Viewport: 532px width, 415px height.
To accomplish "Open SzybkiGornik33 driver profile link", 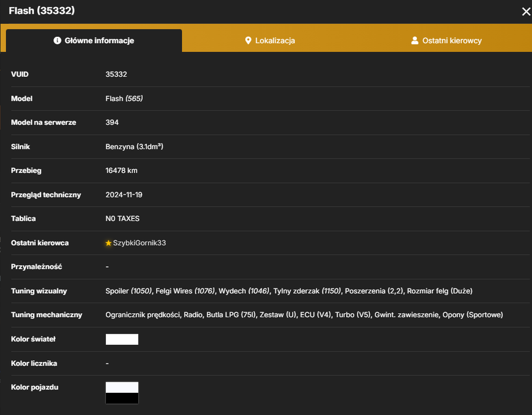I will click(140, 243).
